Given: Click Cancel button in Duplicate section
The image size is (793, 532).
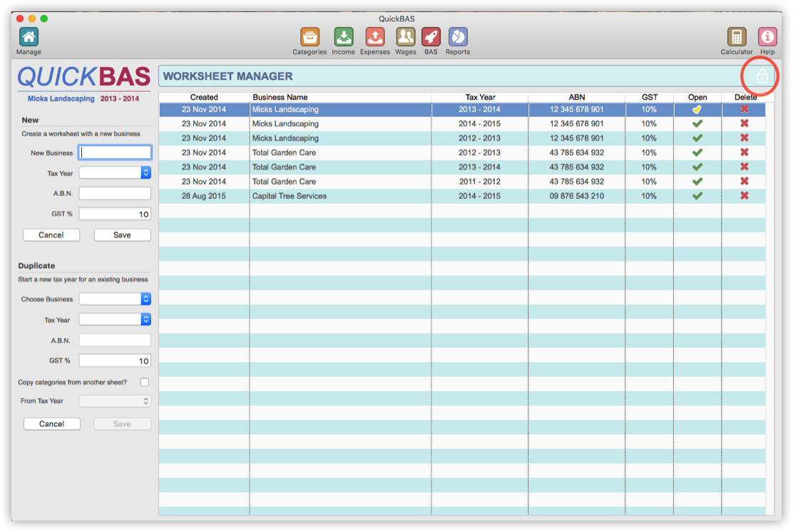Looking at the screenshot, I should click(x=51, y=424).
